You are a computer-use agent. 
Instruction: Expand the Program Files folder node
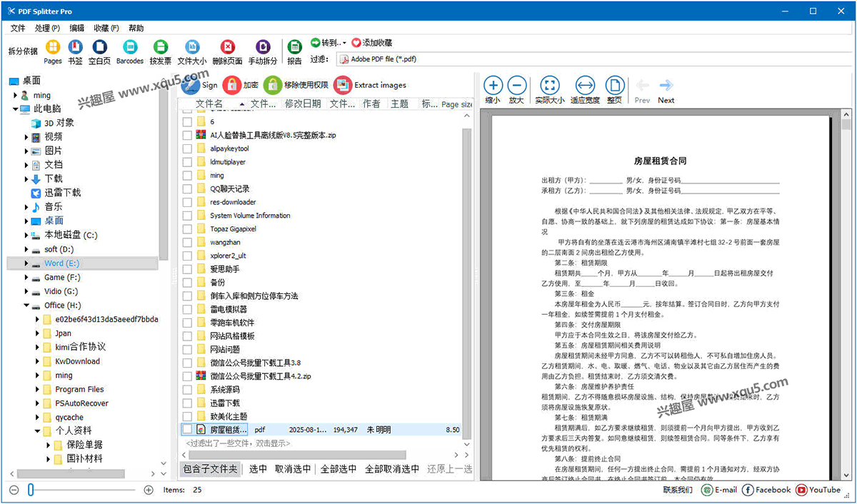37,389
